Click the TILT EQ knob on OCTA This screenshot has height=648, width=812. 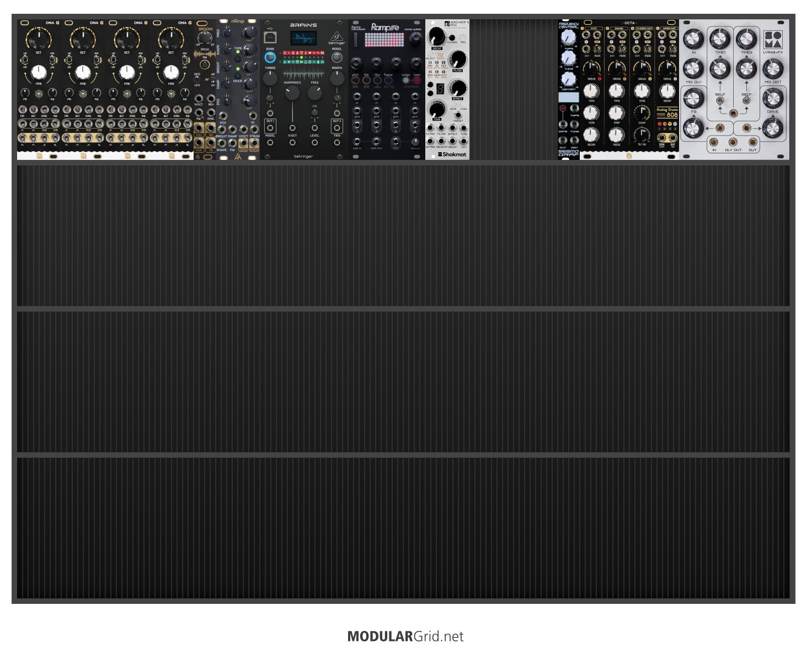(x=642, y=134)
